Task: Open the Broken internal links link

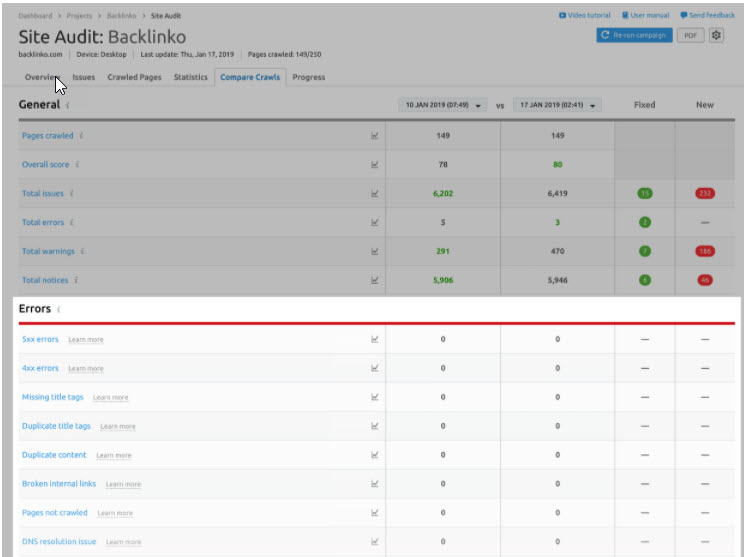Action: pyautogui.click(x=59, y=484)
